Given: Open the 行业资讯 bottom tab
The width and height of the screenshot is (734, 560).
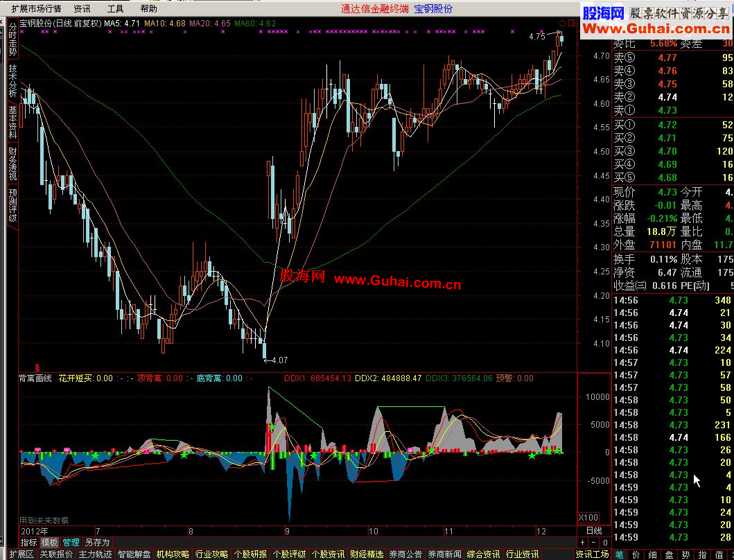Looking at the screenshot, I should pyautogui.click(x=523, y=554).
